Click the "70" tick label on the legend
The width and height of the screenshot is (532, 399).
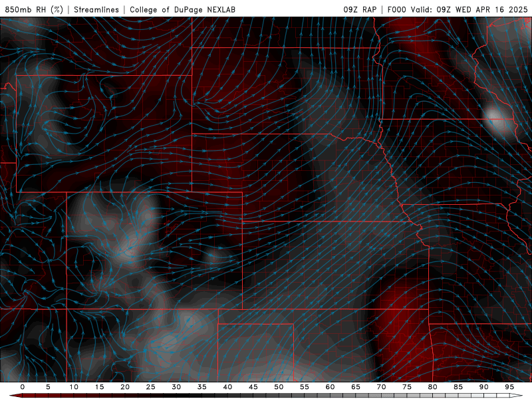click(381, 387)
